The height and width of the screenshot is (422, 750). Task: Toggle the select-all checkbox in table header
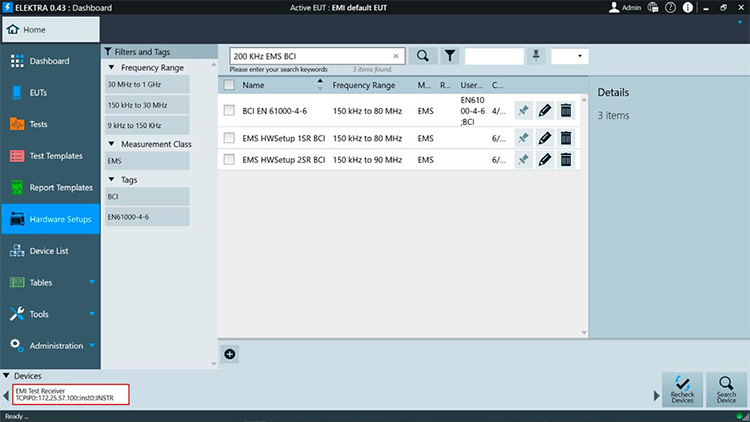tap(229, 85)
